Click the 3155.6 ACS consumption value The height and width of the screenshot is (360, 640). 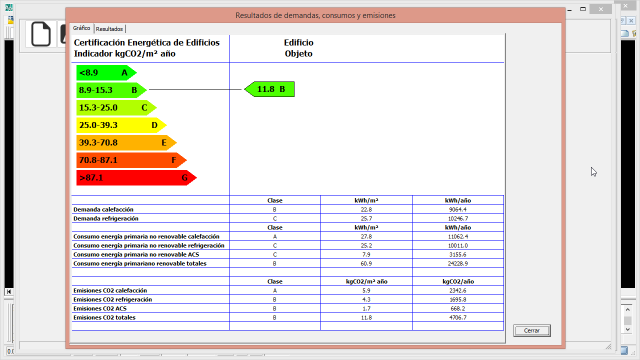tap(458, 254)
